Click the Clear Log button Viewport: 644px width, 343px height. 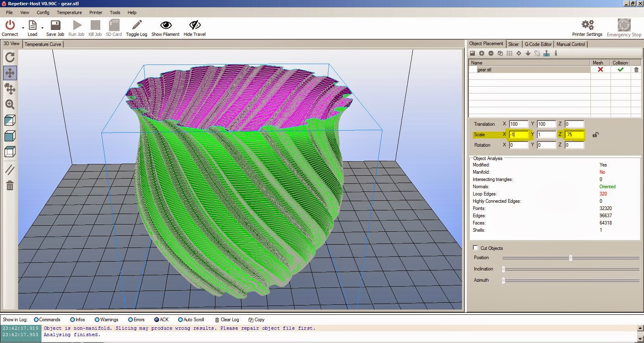click(x=227, y=320)
